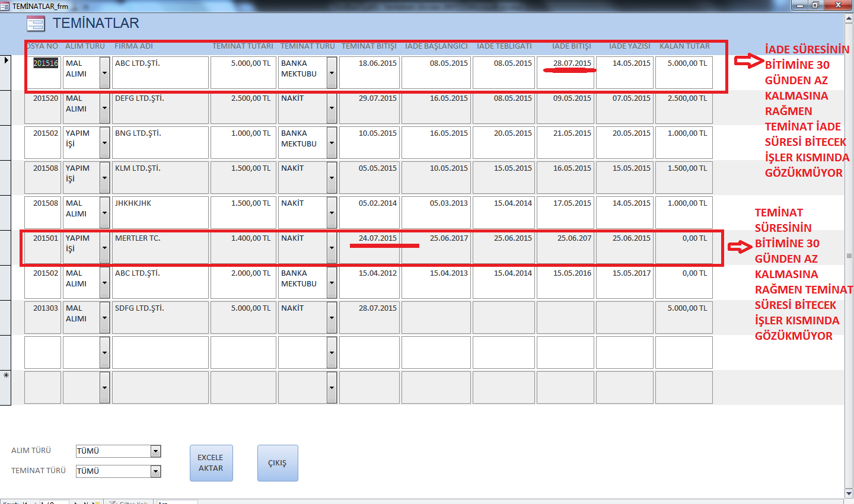Click the TEMİNATLAR form header icon
This screenshot has height=504, width=854.
click(x=36, y=24)
